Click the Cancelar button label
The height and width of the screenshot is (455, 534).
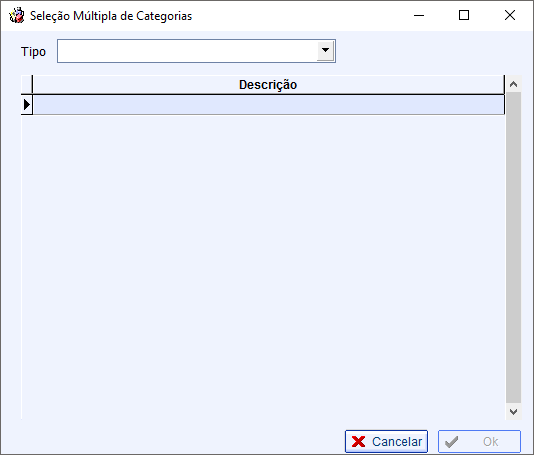397,442
